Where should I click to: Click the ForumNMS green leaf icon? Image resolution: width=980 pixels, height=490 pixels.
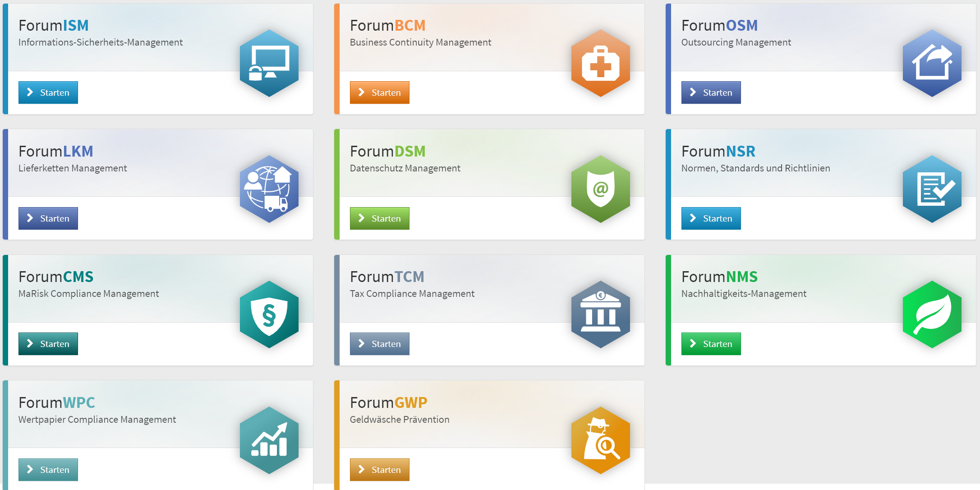coord(932,314)
